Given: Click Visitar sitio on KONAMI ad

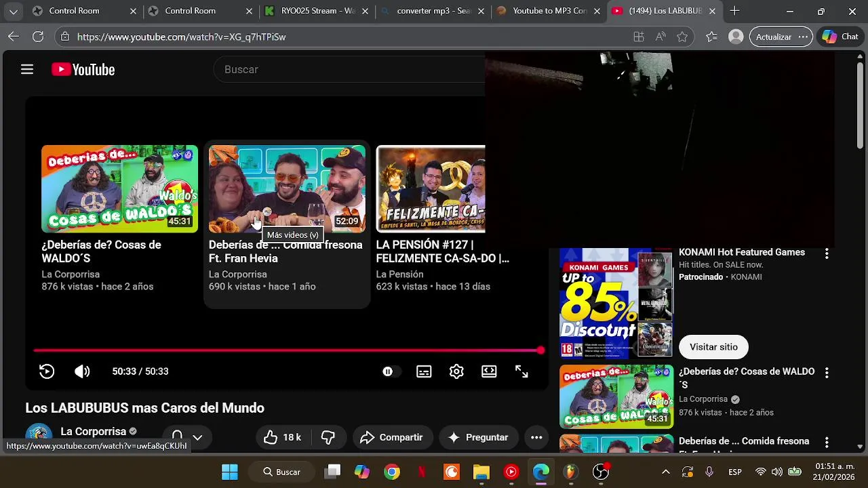Looking at the screenshot, I should tap(713, 346).
